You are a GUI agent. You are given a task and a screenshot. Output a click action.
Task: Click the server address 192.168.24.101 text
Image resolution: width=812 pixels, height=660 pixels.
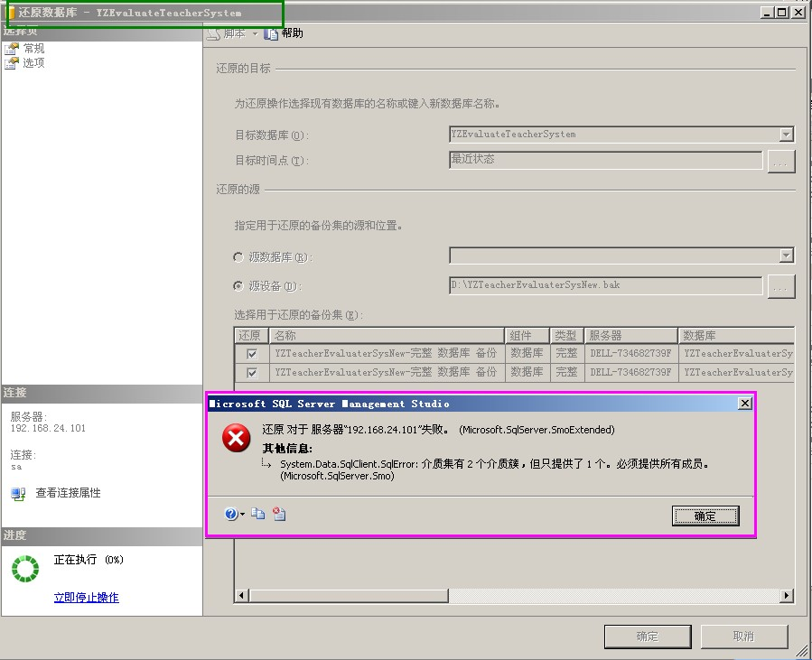pos(48,429)
